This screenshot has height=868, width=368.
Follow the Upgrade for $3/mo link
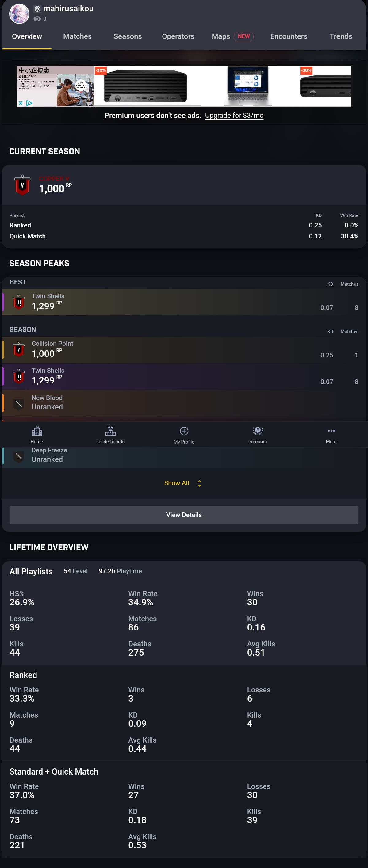click(234, 116)
